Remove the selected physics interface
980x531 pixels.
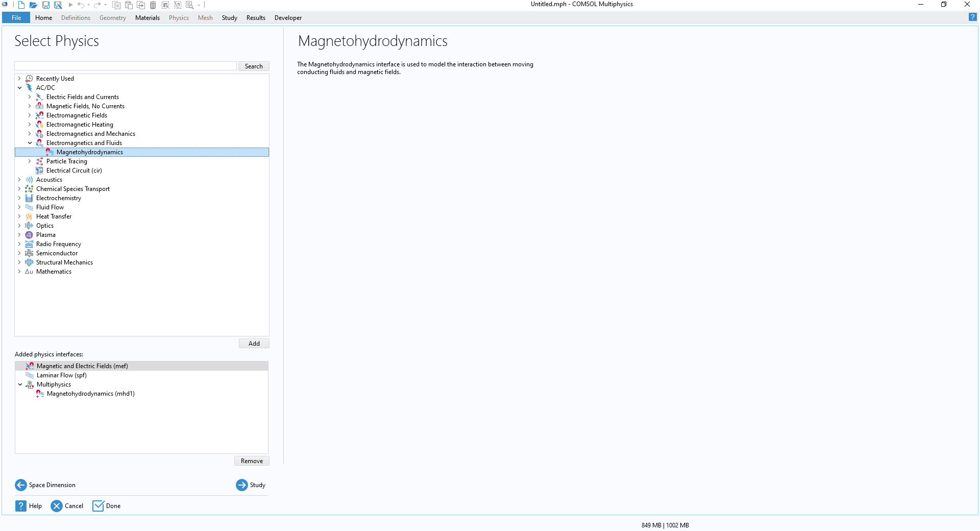251,461
